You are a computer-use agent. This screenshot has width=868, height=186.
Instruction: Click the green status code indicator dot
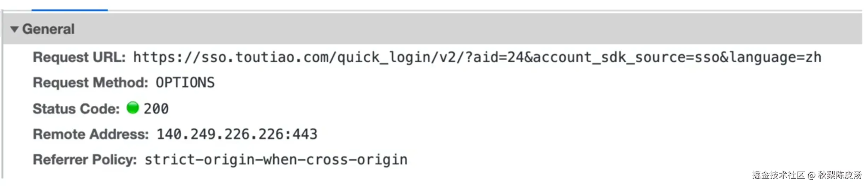133,108
